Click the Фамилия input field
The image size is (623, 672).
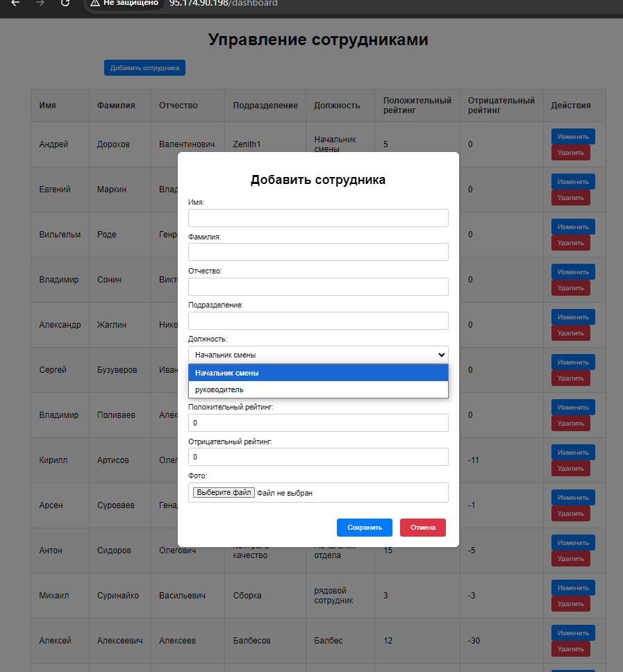(317, 252)
